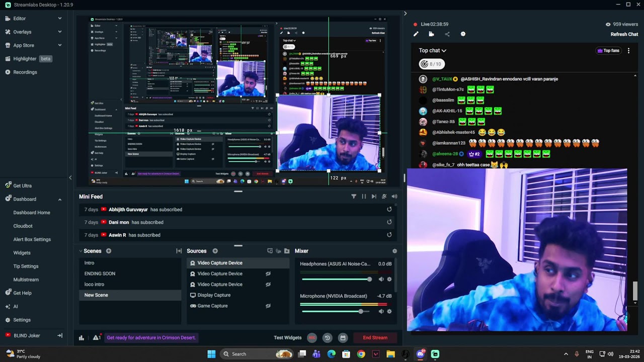The width and height of the screenshot is (644, 362).
Task: Collapse the Dashboard sidebar section
Action: (x=59, y=199)
